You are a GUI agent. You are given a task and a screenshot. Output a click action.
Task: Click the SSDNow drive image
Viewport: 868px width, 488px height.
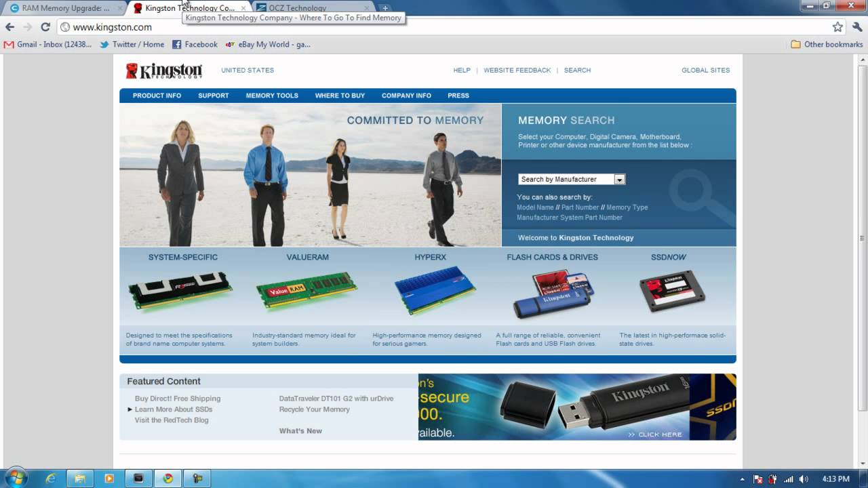[x=672, y=291]
